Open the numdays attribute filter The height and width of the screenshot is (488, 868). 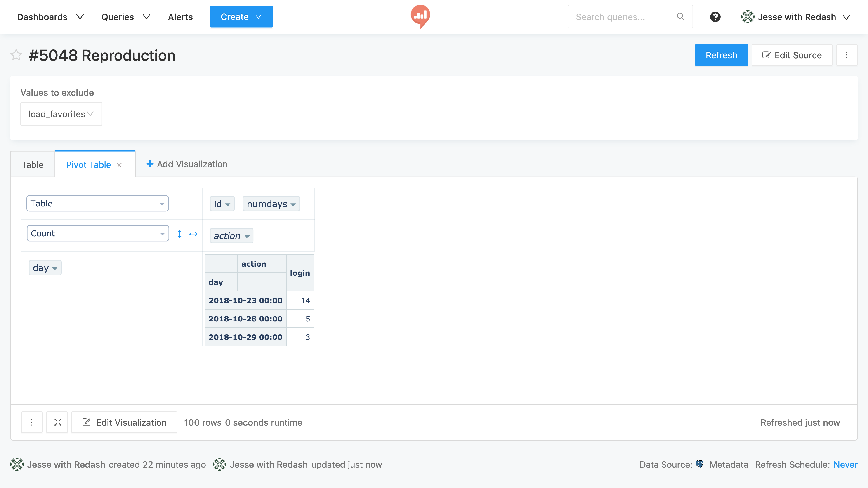pyautogui.click(x=293, y=204)
